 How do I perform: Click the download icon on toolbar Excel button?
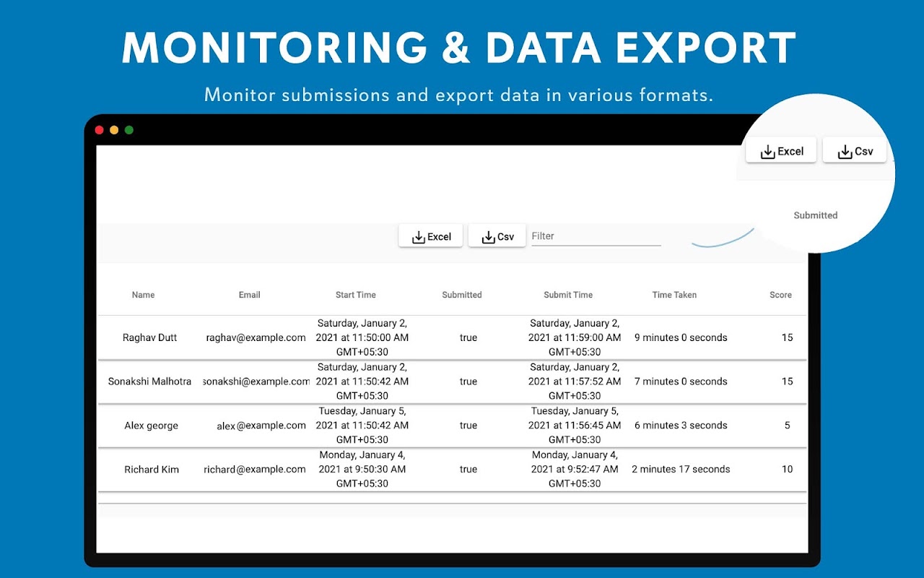point(419,237)
